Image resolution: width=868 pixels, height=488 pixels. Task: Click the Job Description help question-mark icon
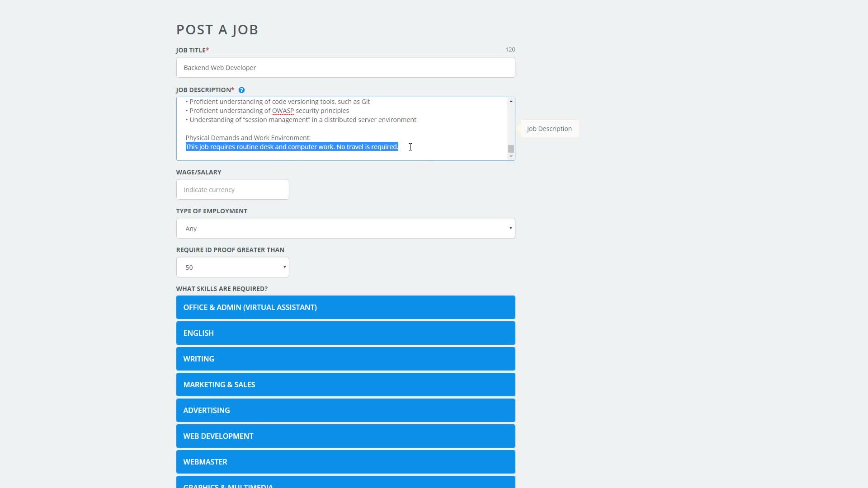241,90
